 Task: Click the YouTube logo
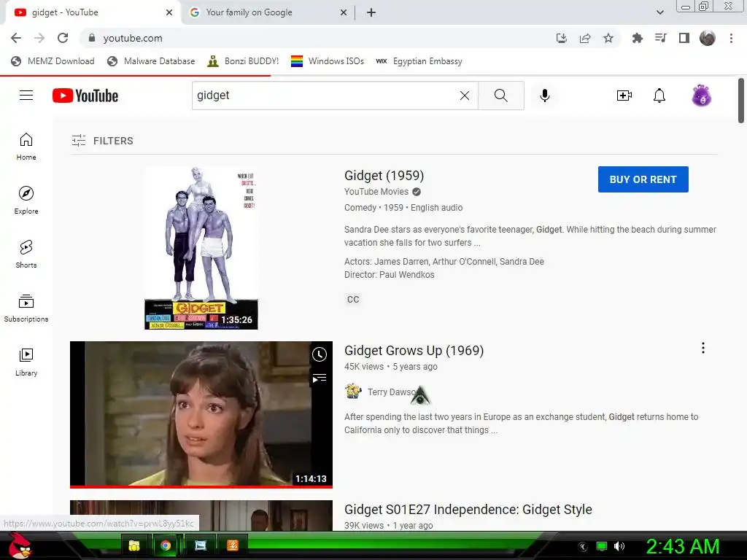click(x=85, y=96)
